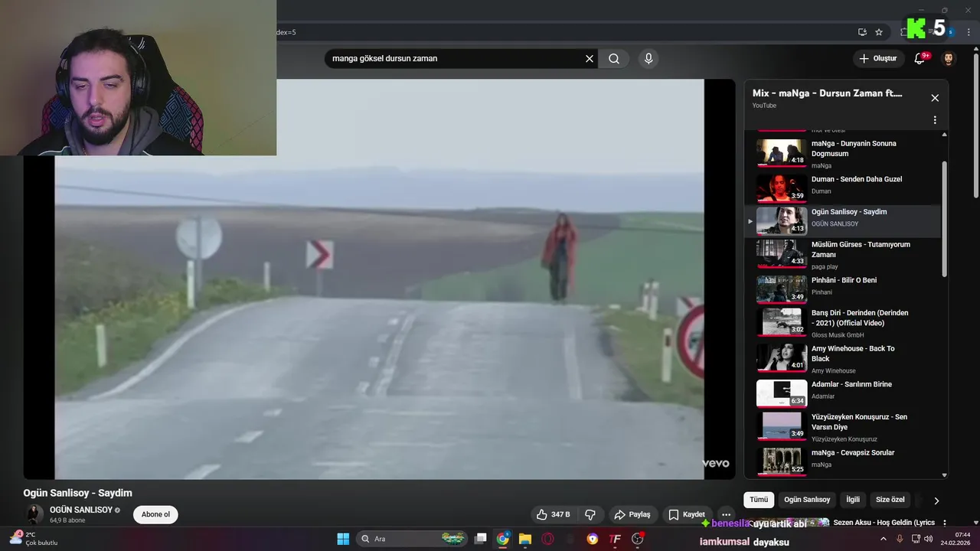This screenshot has width=980, height=551.
Task: Subscribe with the Abone ol button
Action: coord(155,514)
